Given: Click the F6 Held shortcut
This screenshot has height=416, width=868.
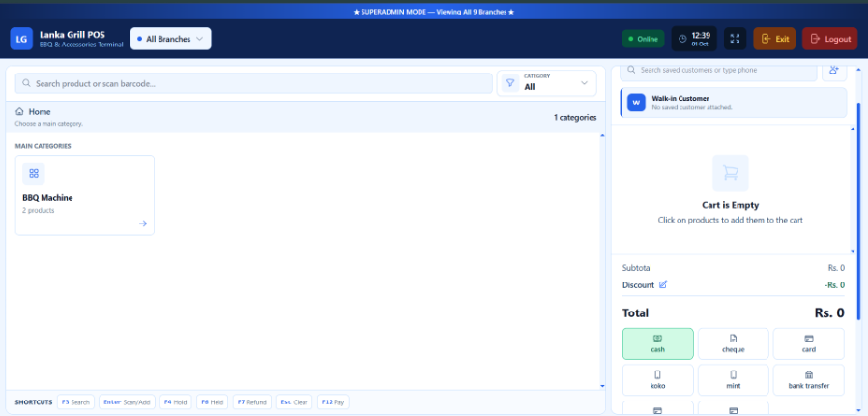Looking at the screenshot, I should point(212,402).
